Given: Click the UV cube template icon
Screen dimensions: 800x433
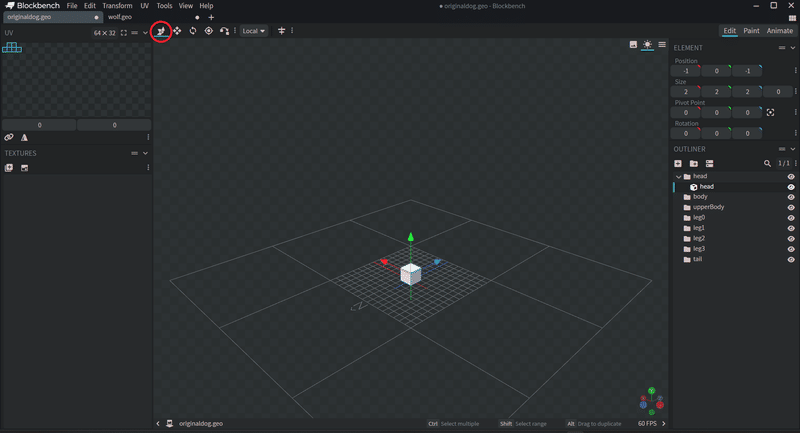Looking at the screenshot, I should click(12, 48).
